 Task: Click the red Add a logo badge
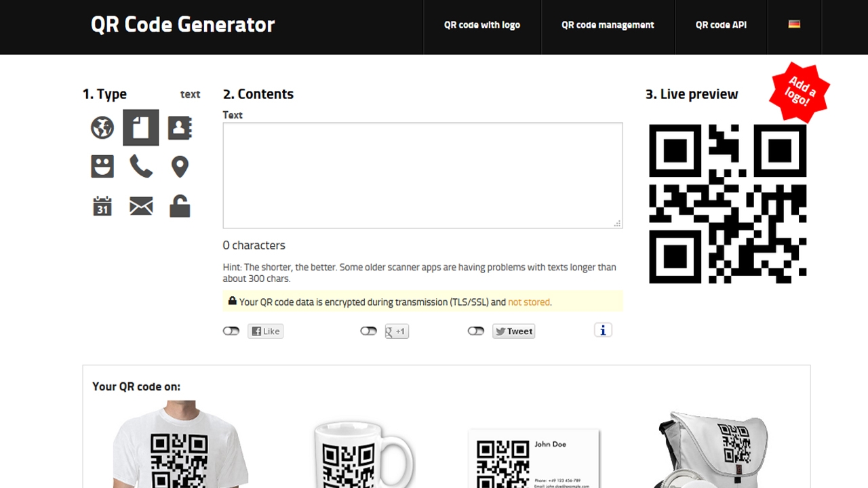pyautogui.click(x=800, y=92)
